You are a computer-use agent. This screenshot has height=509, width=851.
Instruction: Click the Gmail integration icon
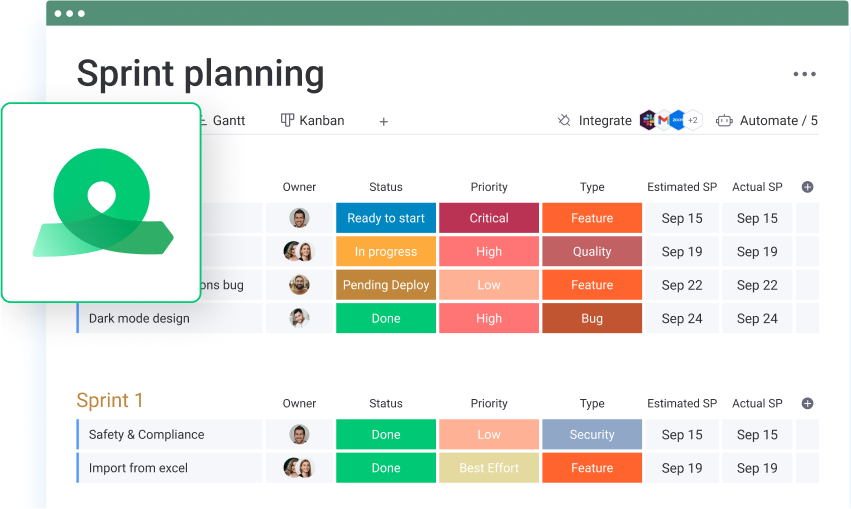[663, 120]
